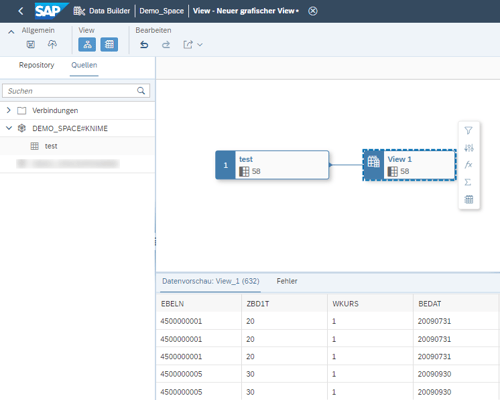Add an aggregation with the sigma icon
500x400 pixels.
click(469, 182)
